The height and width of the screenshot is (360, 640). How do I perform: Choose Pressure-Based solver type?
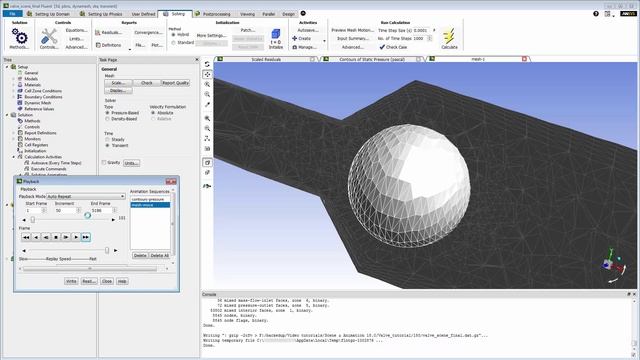(x=107, y=113)
